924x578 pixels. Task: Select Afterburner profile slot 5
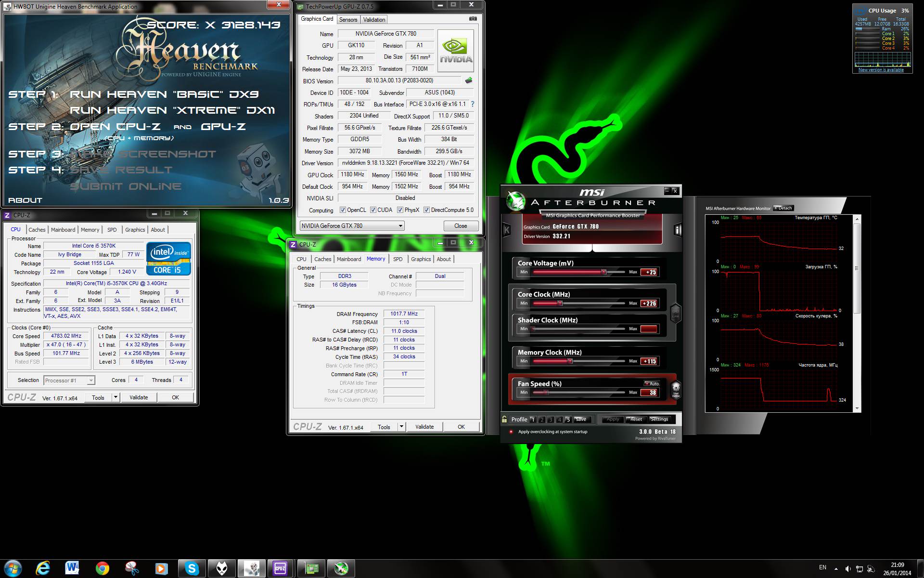[x=568, y=420]
